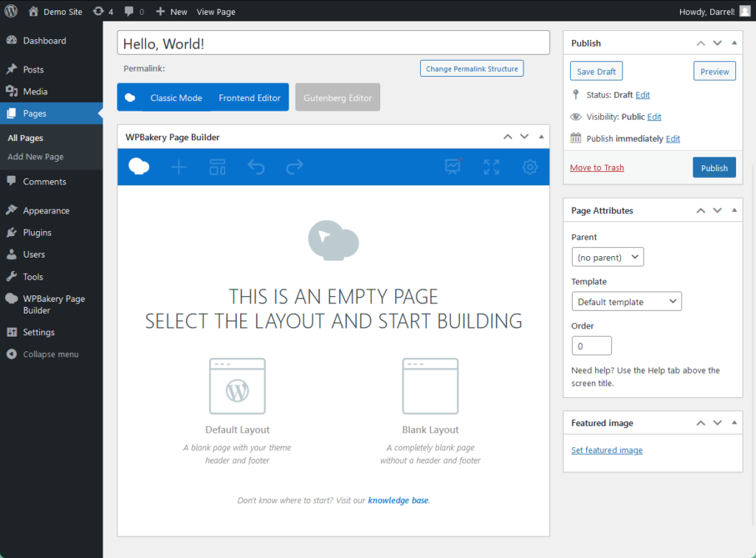This screenshot has height=558, width=756.
Task: Open Template dropdown Default template
Action: [627, 301]
